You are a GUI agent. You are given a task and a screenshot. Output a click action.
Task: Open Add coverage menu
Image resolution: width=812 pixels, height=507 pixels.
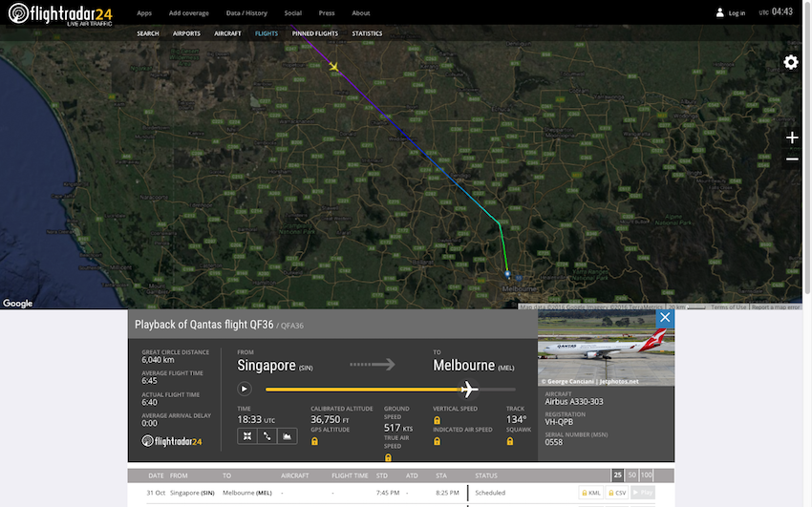click(x=188, y=13)
